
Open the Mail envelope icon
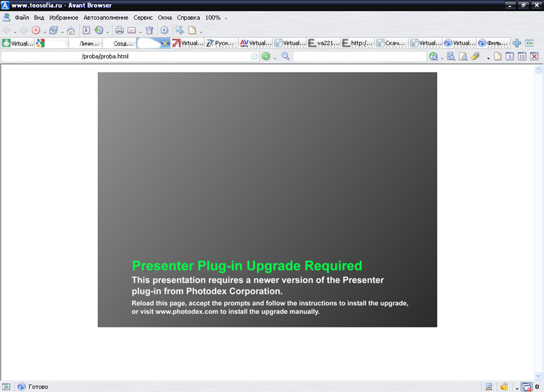pos(131,30)
